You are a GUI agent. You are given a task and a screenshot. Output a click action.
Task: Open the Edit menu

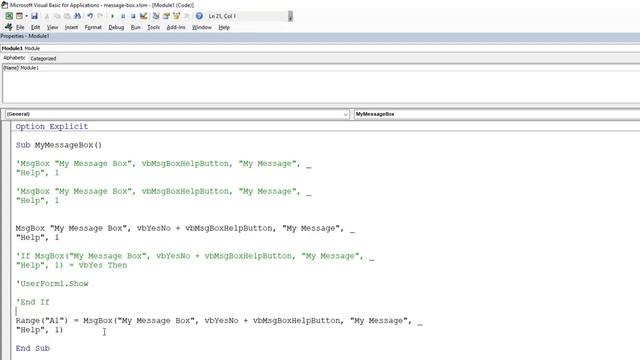pyautogui.click(x=36, y=27)
